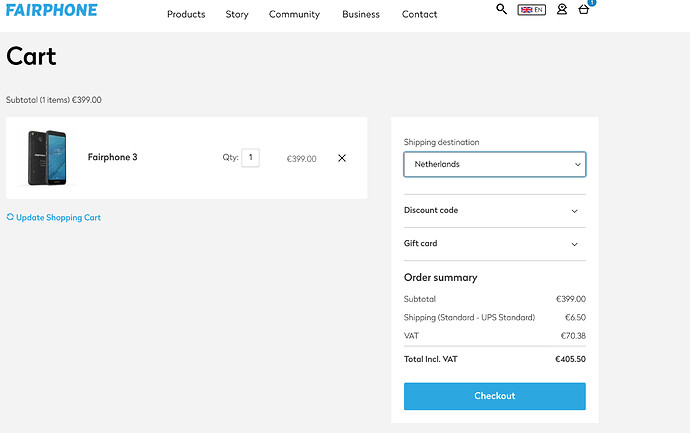
Task: Open the Business menu item
Action: click(x=361, y=15)
